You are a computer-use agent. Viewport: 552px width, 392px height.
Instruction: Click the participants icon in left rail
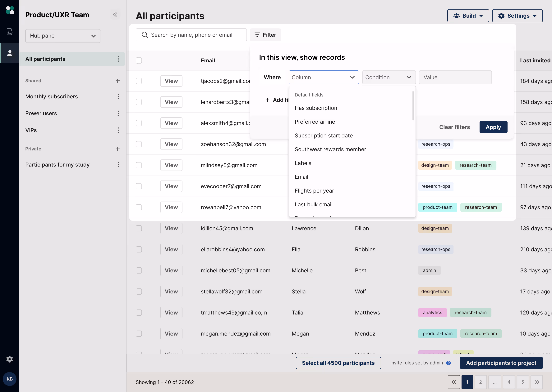[10, 53]
